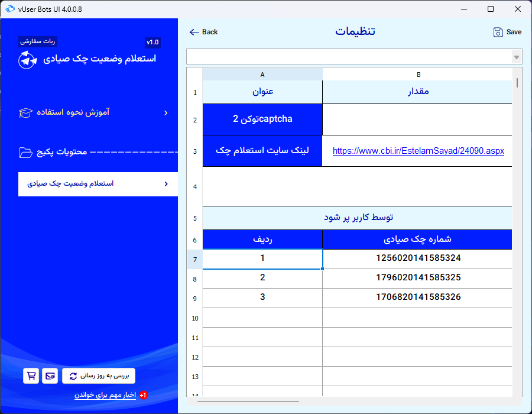Click the Save floppy disk icon
The image size is (532, 414).
(498, 32)
